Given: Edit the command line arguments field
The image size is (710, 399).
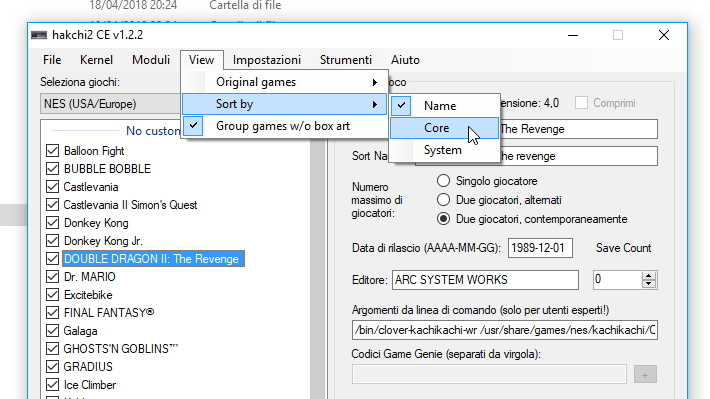Looking at the screenshot, I should (x=505, y=330).
